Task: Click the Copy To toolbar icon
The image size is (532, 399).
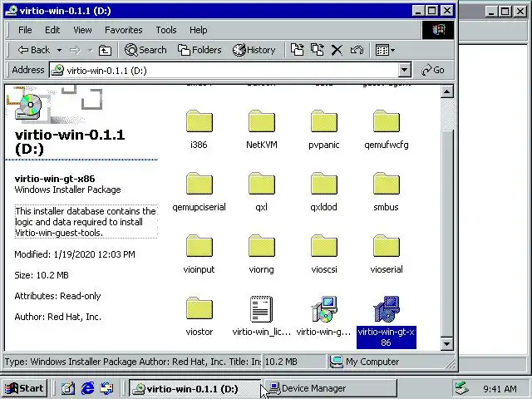Action: (x=318, y=50)
